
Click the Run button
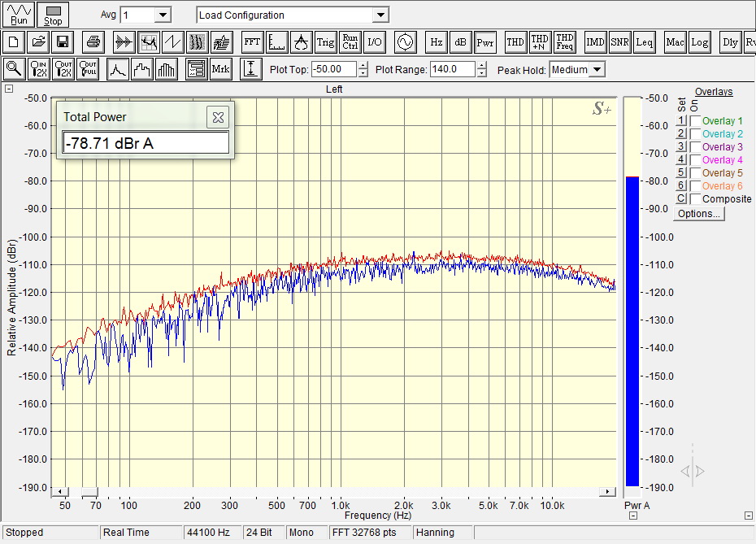click(x=19, y=15)
